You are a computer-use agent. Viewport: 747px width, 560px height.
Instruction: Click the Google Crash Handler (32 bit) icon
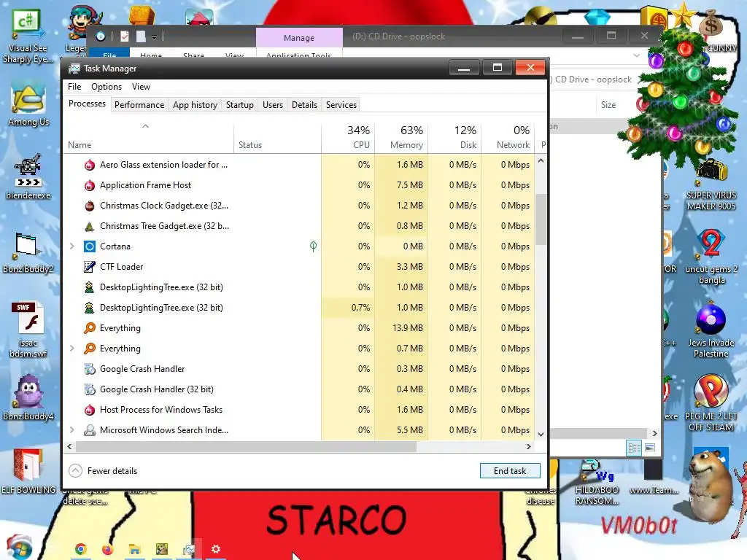(x=90, y=389)
